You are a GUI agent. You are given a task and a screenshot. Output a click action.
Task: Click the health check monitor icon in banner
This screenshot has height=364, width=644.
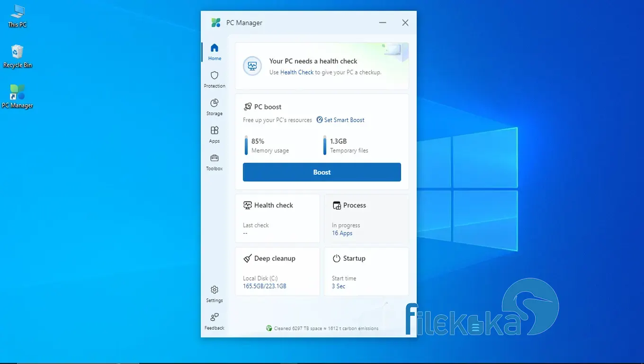pos(252,66)
